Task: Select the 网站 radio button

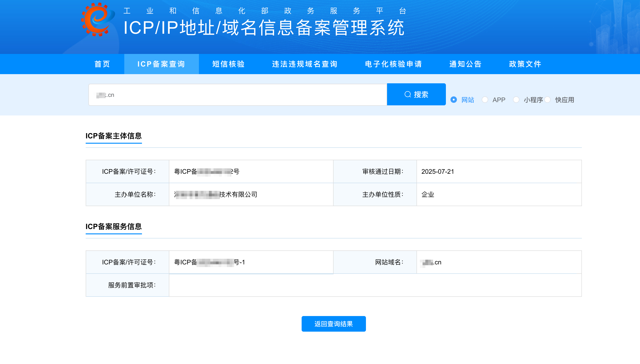Action: (454, 100)
